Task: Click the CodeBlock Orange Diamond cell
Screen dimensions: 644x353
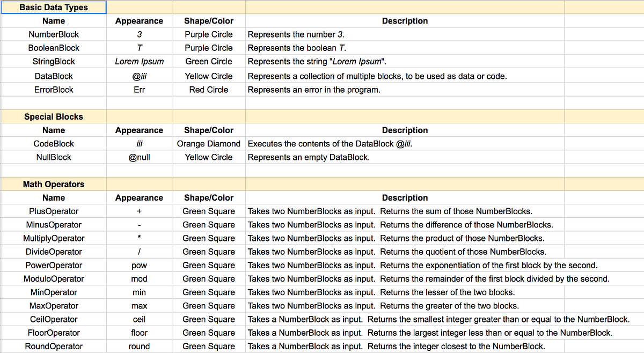Action: coord(208,143)
